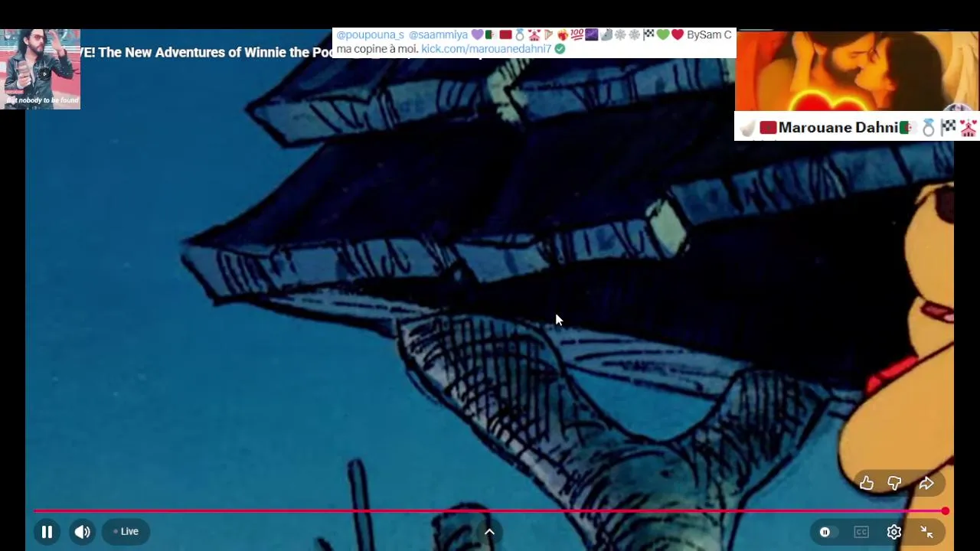Click the progress bar end handle
Viewport: 980px width, 551px height.
tap(946, 510)
